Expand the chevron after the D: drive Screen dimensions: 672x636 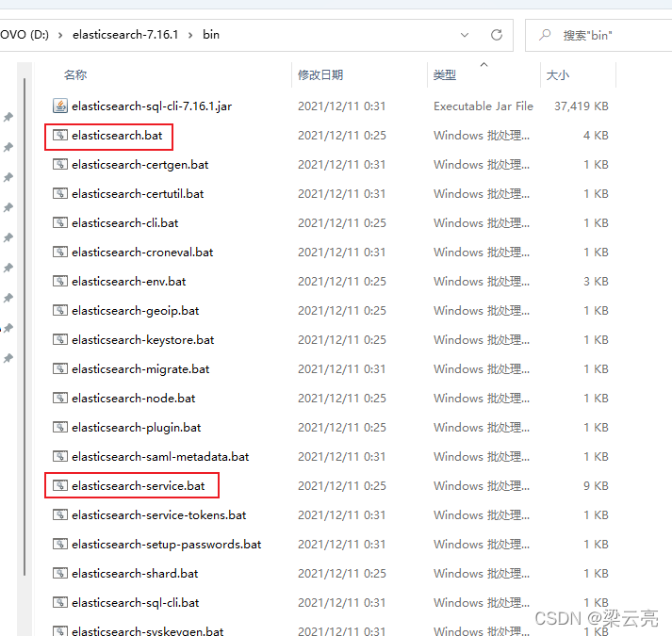(x=60, y=35)
